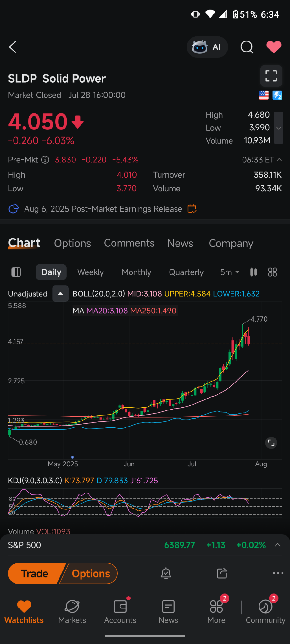This screenshot has height=644, width=290.
Task: Go to More in bottom navigation
Action: (216, 612)
